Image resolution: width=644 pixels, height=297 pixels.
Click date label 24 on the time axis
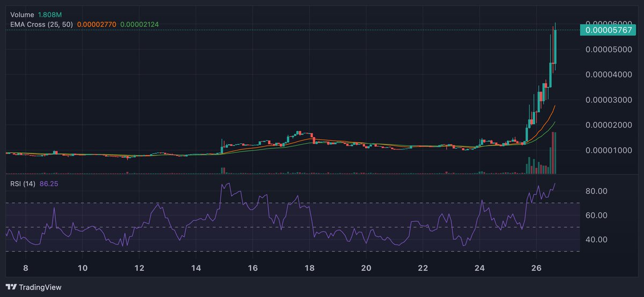pos(480,268)
